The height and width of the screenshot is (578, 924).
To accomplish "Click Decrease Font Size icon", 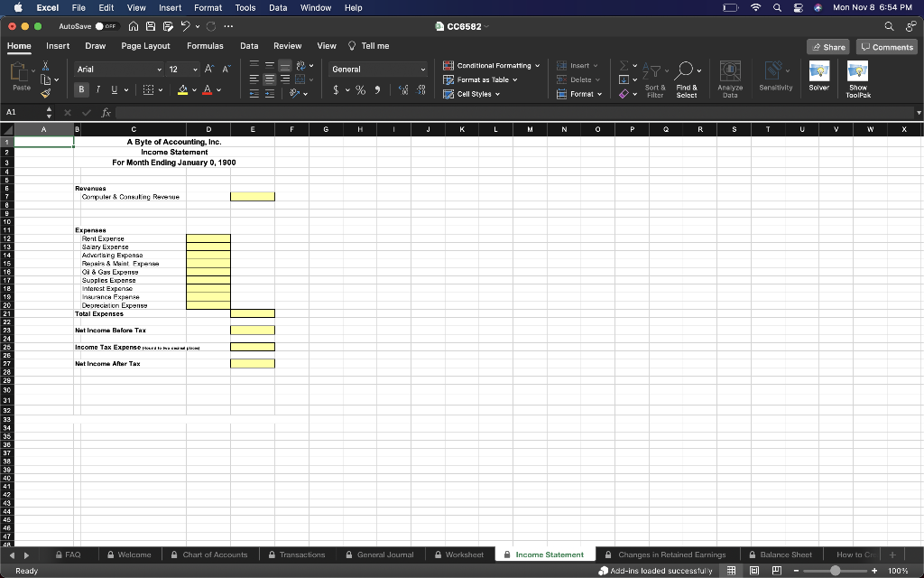I will click(x=226, y=69).
